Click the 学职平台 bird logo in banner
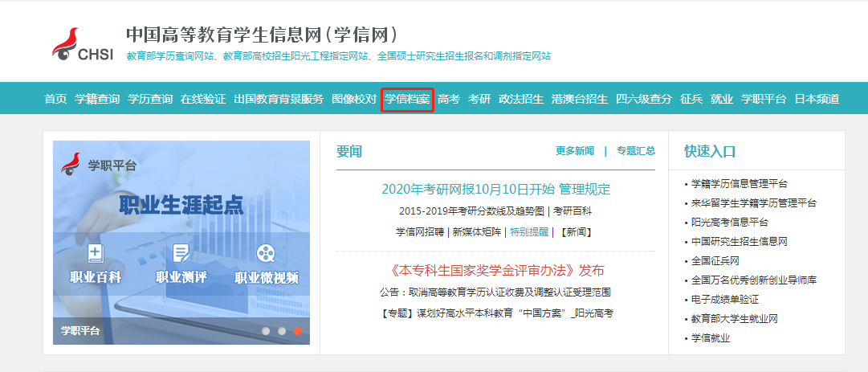This screenshot has width=868, height=372. 72,164
